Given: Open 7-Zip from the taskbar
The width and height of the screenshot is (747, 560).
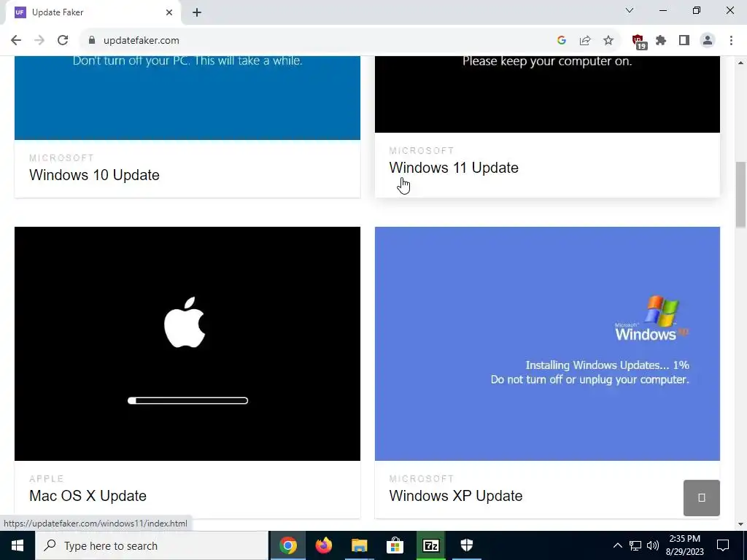Looking at the screenshot, I should tap(430, 545).
